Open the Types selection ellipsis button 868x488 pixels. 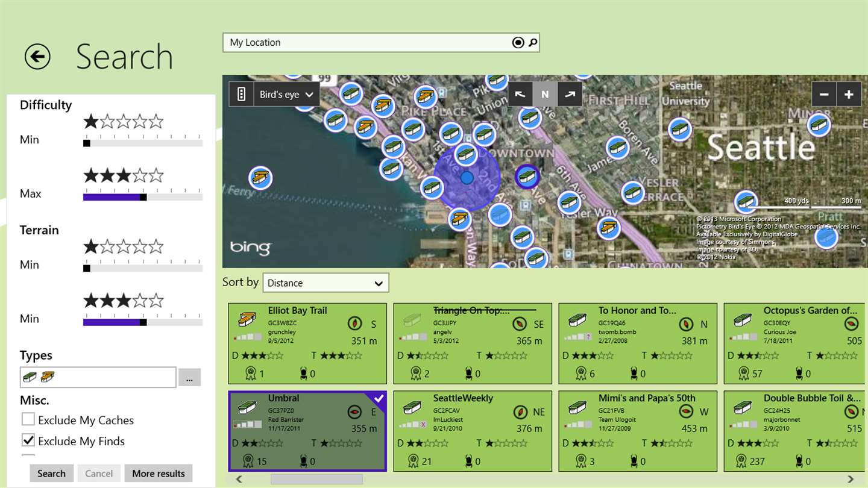pyautogui.click(x=189, y=378)
